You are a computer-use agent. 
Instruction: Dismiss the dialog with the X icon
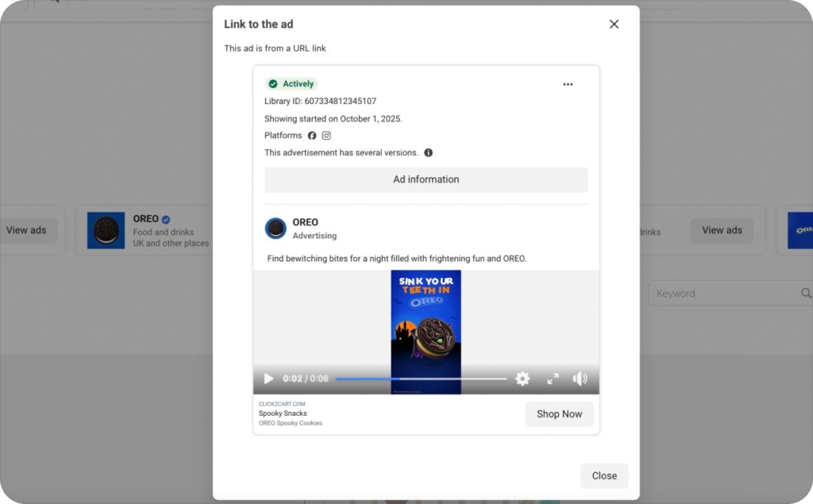click(614, 25)
